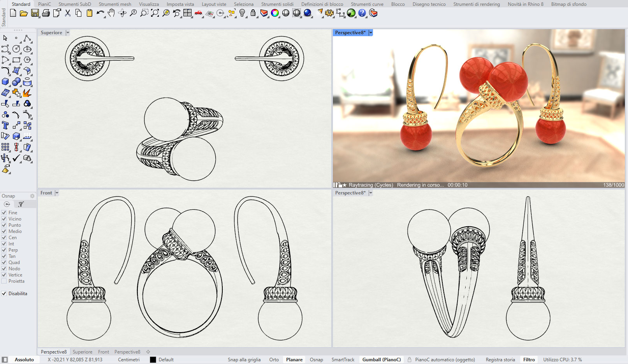This screenshot has width=628, height=364.
Task: Open the Disegno tecnico tab
Action: (x=429, y=4)
